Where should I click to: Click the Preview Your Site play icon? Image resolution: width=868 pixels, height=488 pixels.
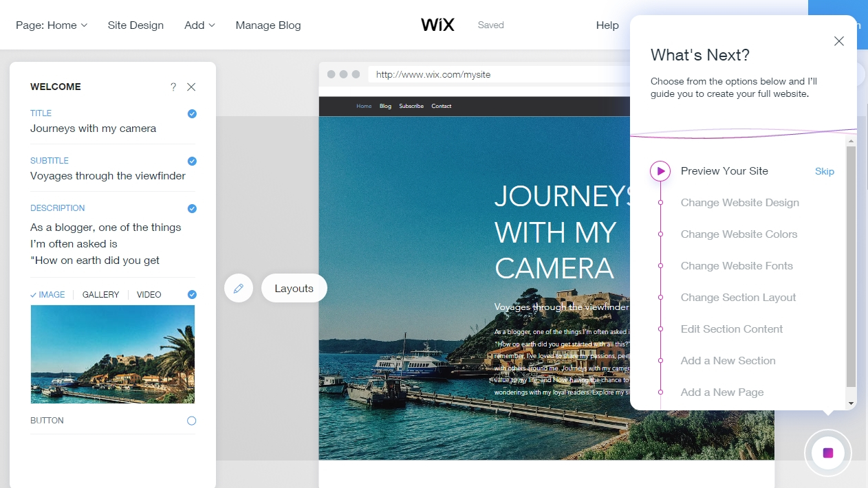pos(660,171)
